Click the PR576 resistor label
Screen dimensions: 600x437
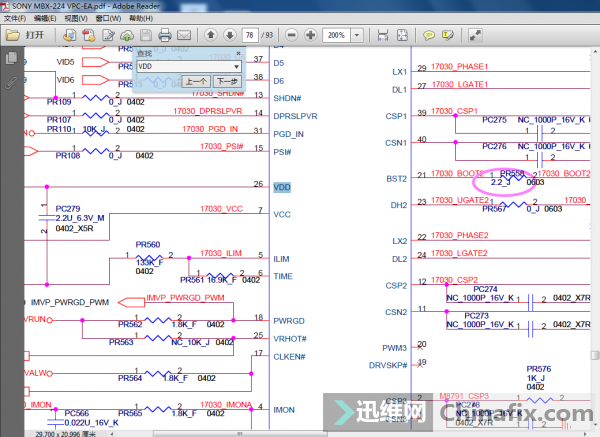pyautogui.click(x=539, y=369)
